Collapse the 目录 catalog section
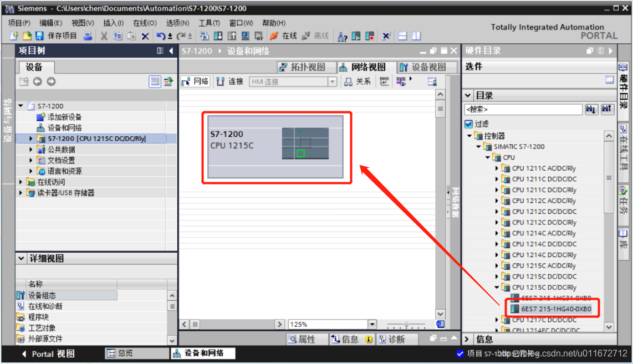 (x=468, y=96)
